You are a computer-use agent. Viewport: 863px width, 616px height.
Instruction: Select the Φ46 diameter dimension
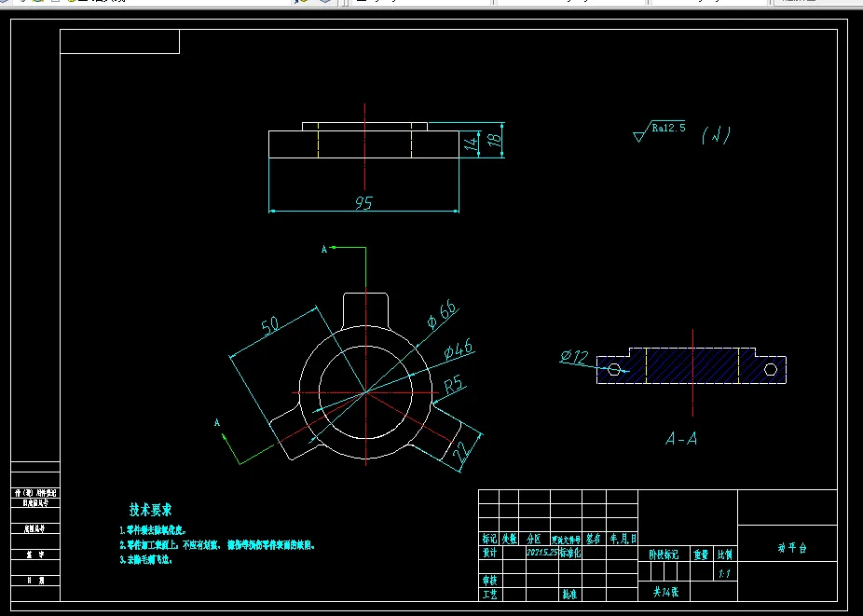[459, 349]
